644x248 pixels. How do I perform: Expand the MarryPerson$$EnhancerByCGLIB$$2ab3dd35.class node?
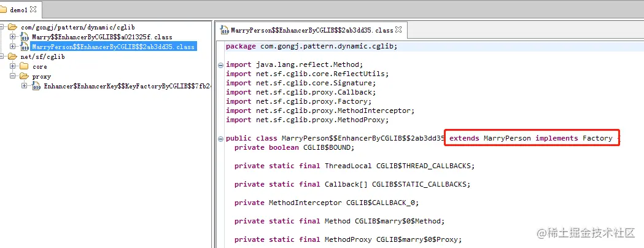(13, 47)
